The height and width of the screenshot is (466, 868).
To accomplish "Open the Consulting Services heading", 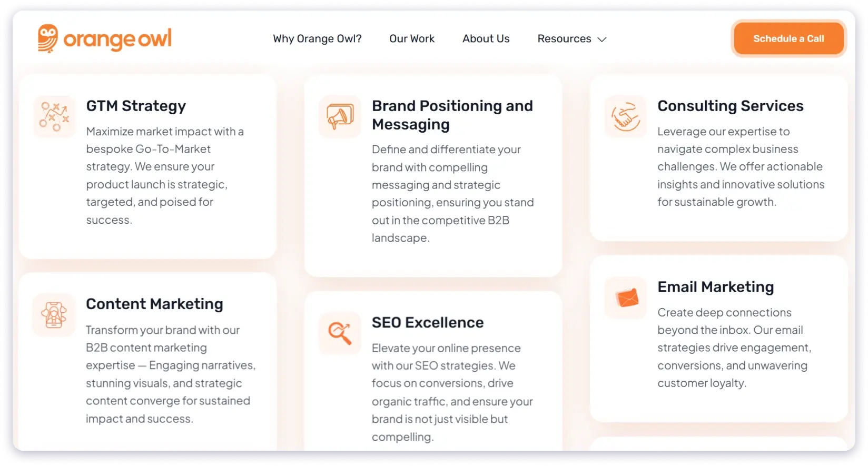I will 730,106.
